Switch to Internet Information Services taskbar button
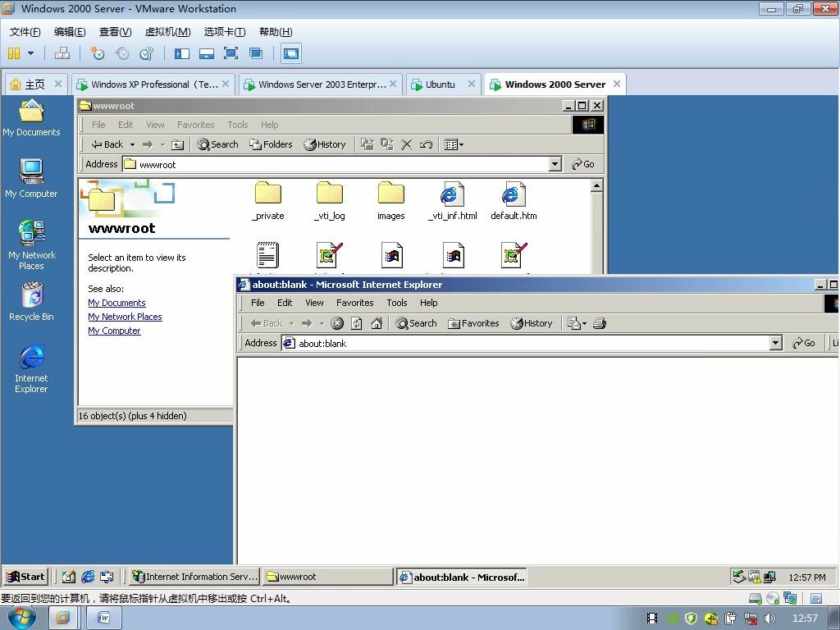This screenshot has width=840, height=630. (195, 577)
